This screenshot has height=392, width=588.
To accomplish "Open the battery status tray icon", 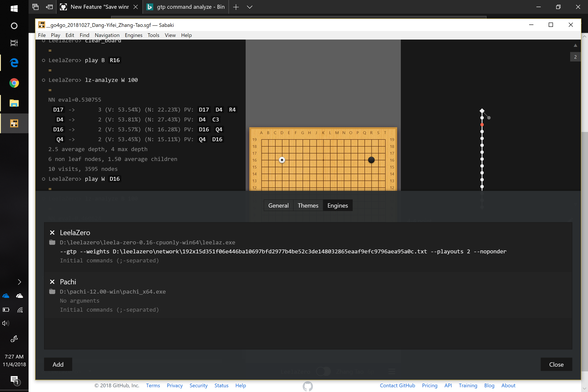I will point(6,310).
